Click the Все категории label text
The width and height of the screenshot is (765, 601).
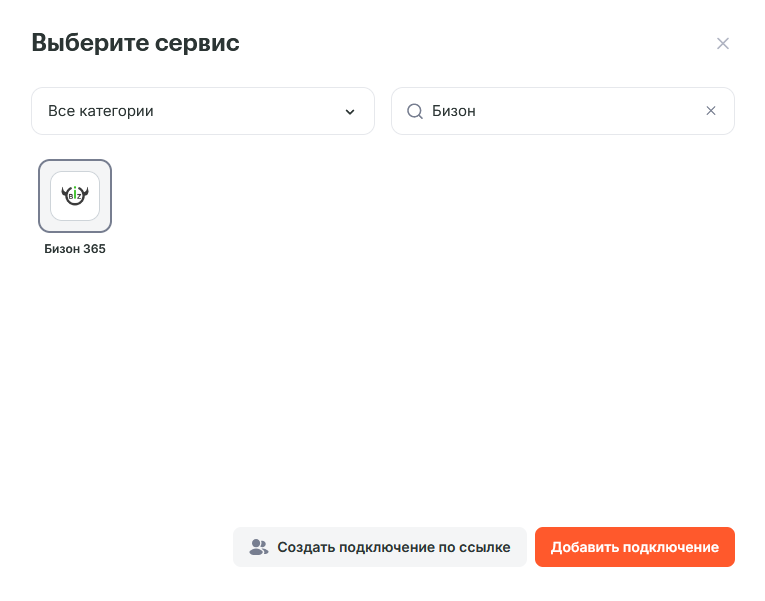101,111
